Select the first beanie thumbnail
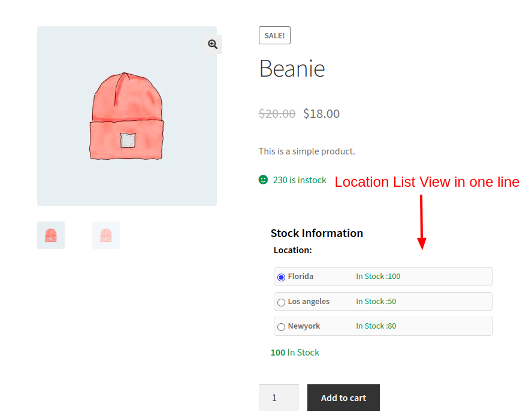 (50, 235)
